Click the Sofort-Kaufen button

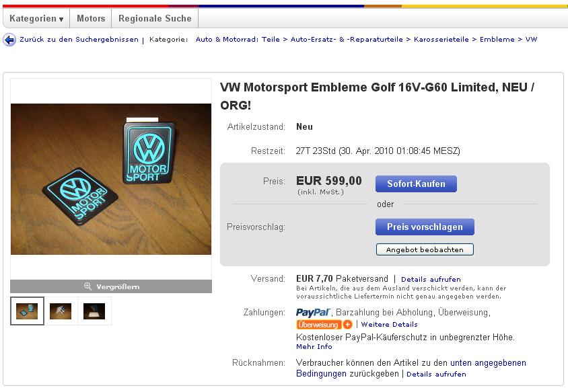(416, 184)
